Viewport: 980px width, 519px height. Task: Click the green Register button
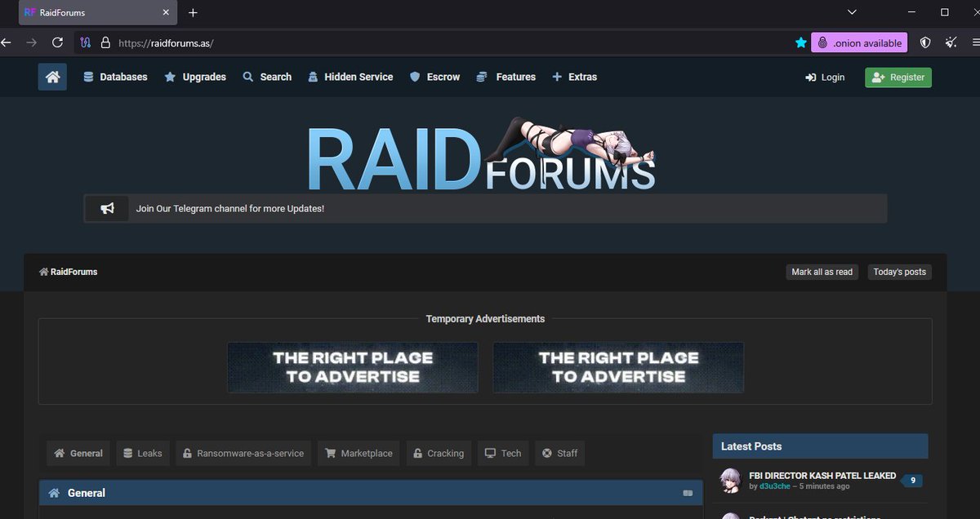898,78
